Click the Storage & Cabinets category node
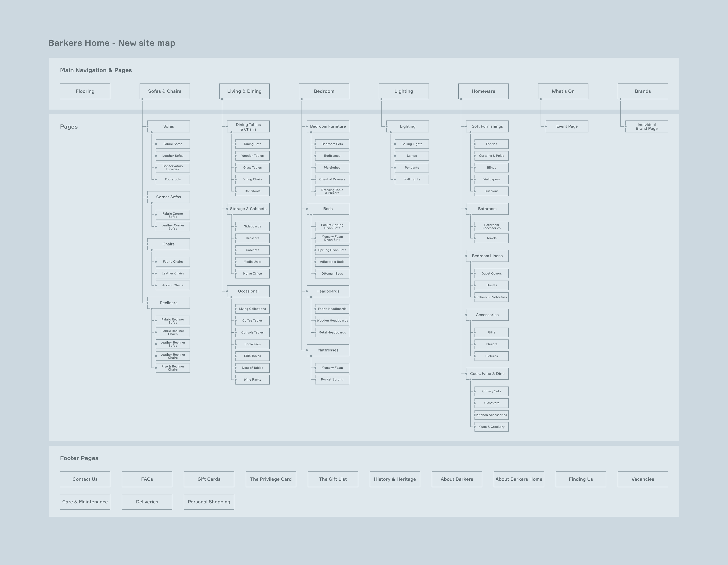 pos(248,209)
